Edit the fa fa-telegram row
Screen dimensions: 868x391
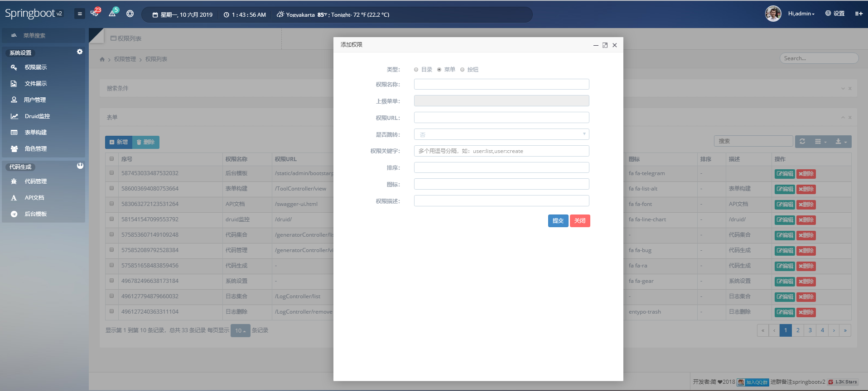785,174
